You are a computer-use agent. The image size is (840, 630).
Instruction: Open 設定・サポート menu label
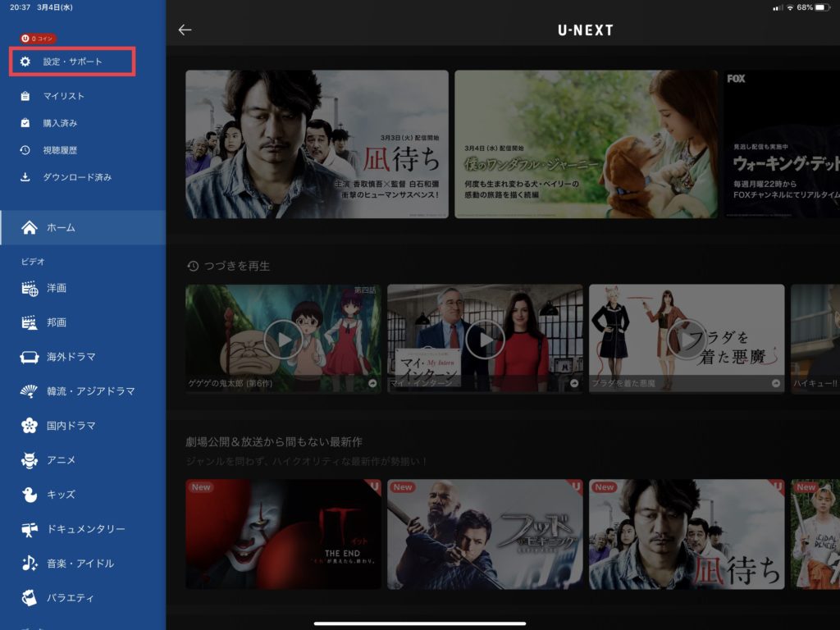pos(73,62)
